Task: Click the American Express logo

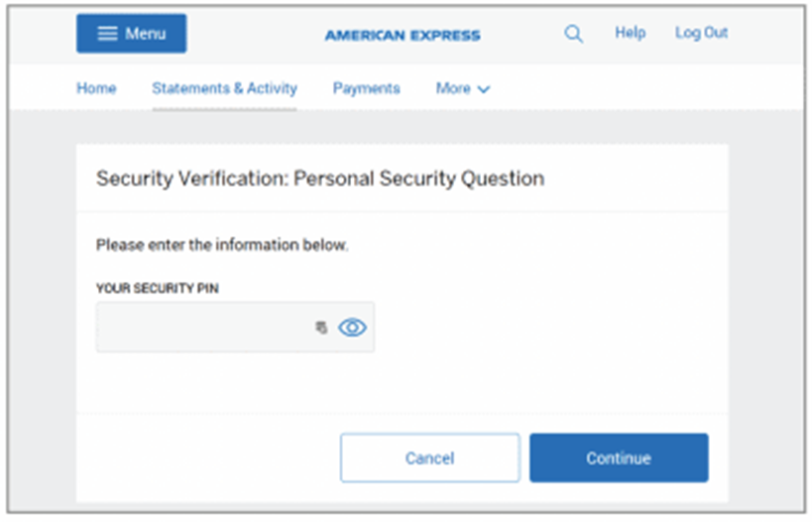Action: click(x=403, y=36)
